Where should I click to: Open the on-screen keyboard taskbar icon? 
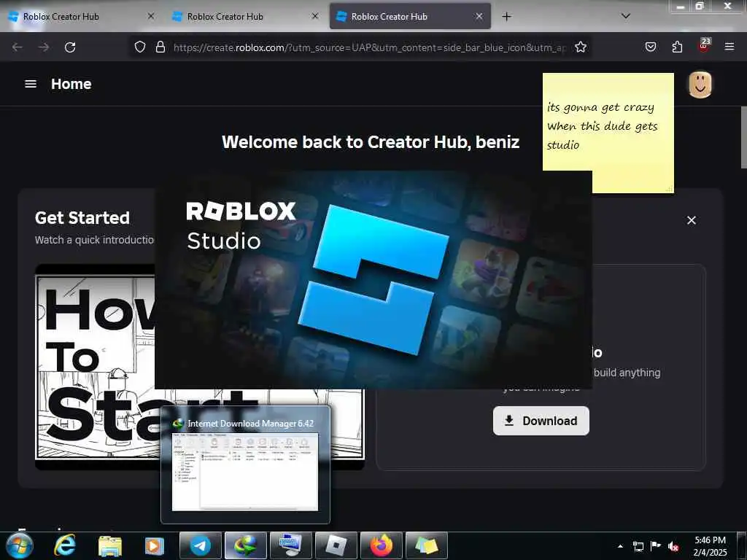pos(290,545)
